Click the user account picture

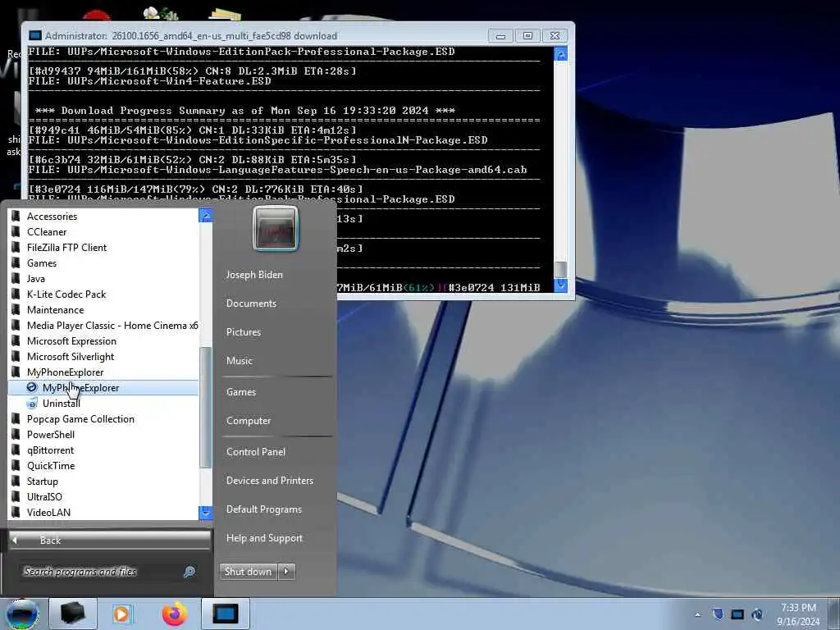(x=276, y=228)
